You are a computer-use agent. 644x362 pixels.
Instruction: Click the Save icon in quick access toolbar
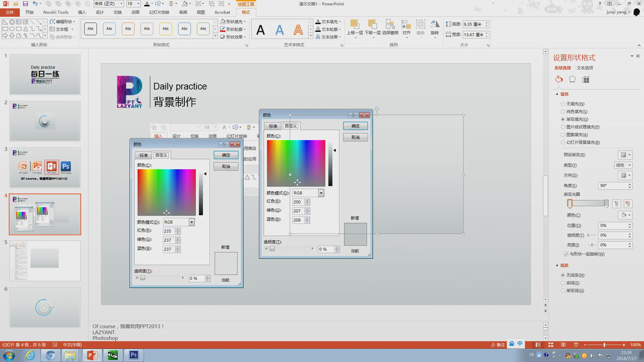[25, 4]
